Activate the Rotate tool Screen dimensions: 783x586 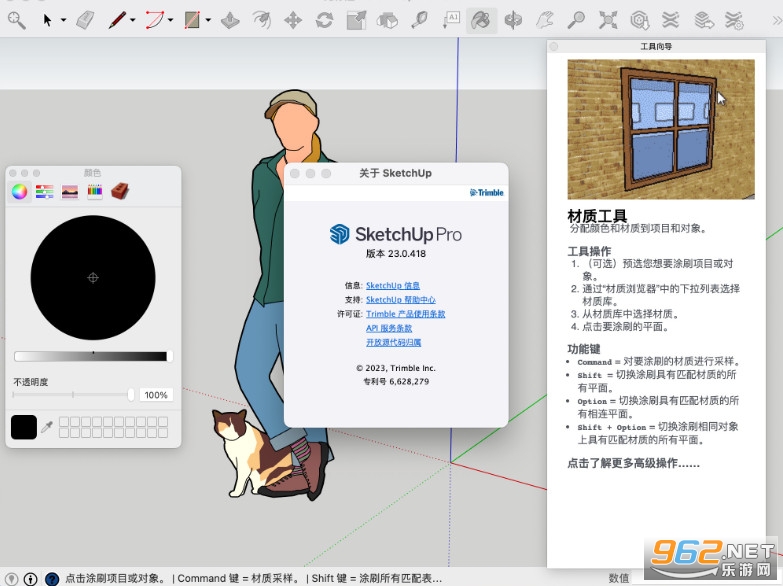point(324,20)
